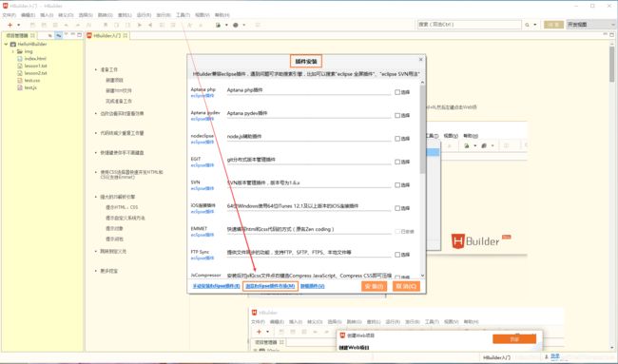
Task: Switch to the HBuilder入门 editor tab
Action: 107,35
